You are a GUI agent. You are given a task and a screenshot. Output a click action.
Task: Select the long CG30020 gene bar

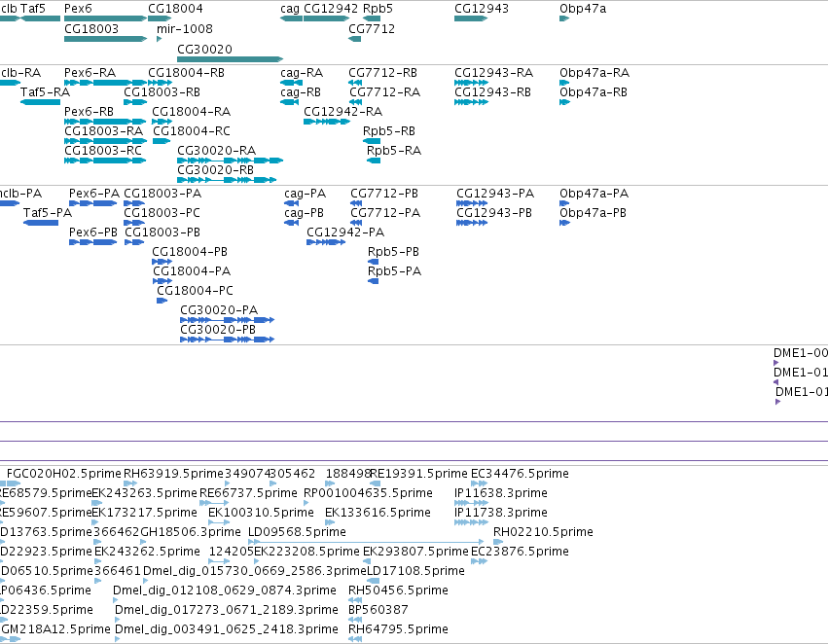[x=231, y=59]
